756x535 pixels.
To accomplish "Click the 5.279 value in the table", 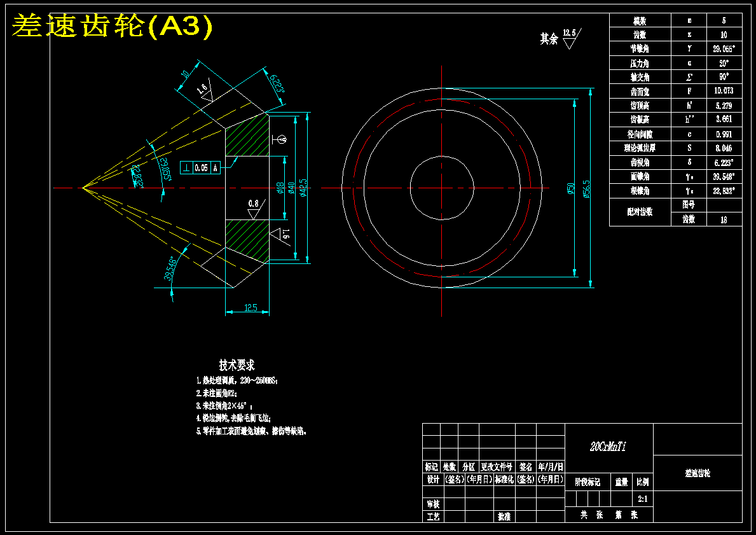I will (724, 105).
